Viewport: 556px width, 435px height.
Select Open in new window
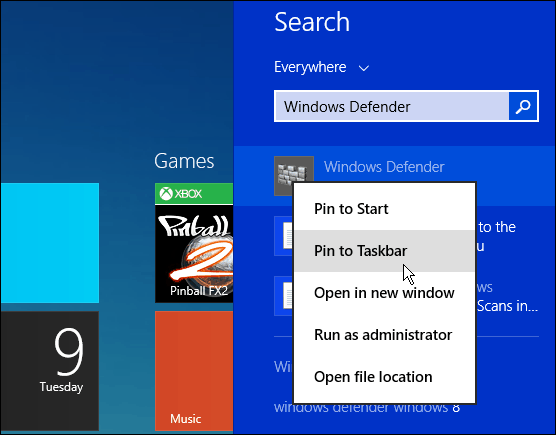tap(384, 293)
